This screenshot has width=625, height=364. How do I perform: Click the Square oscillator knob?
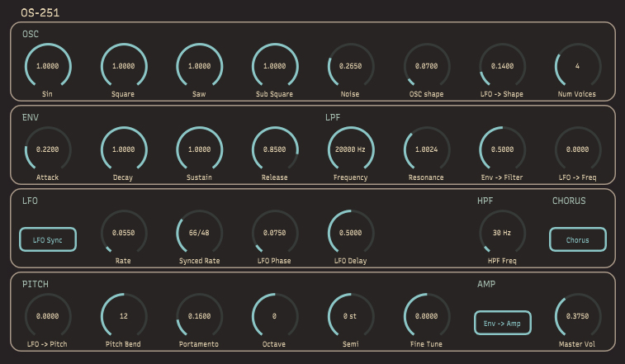pyautogui.click(x=124, y=66)
